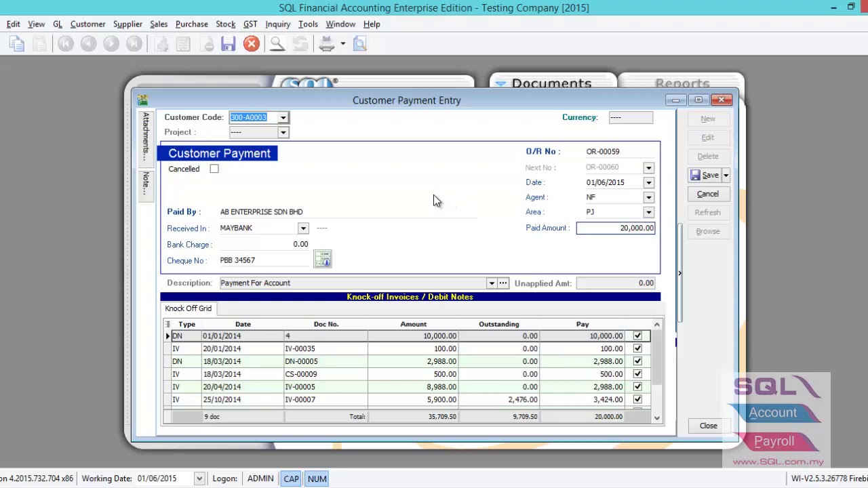This screenshot has height=488, width=868.
Task: Open Find with the magnifier toolbar icon
Action: tap(277, 44)
